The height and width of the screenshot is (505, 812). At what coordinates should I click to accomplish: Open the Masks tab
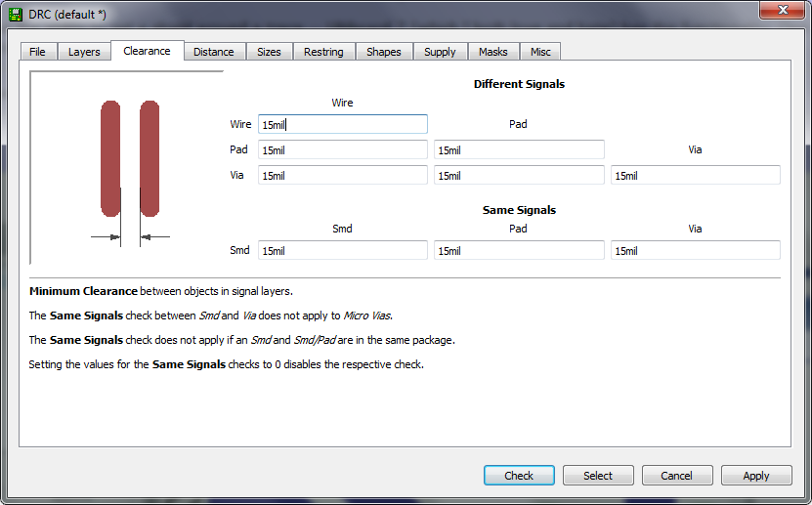click(493, 52)
